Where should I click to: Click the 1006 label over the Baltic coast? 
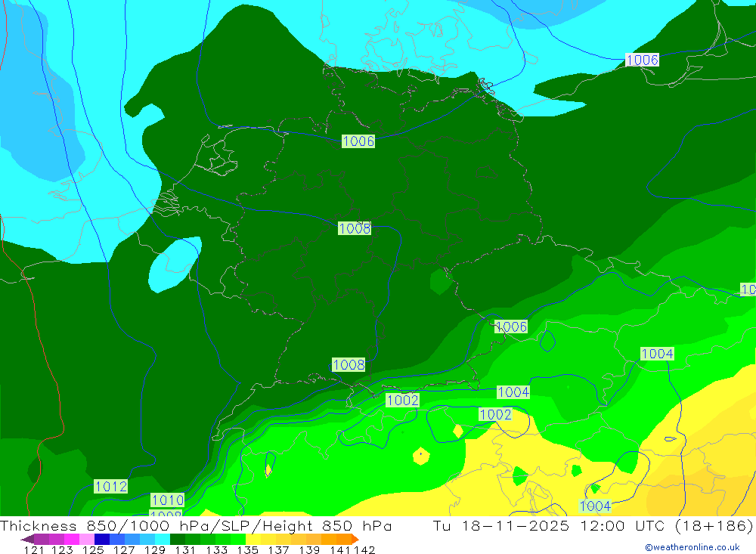642,60
